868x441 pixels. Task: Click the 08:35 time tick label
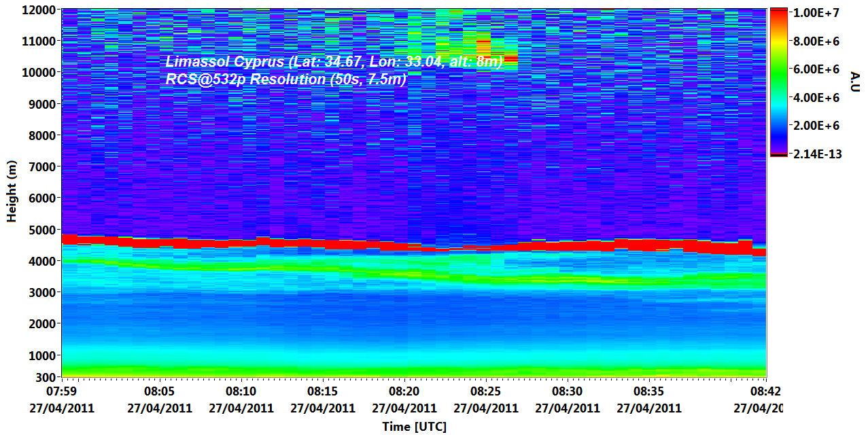tap(648, 391)
